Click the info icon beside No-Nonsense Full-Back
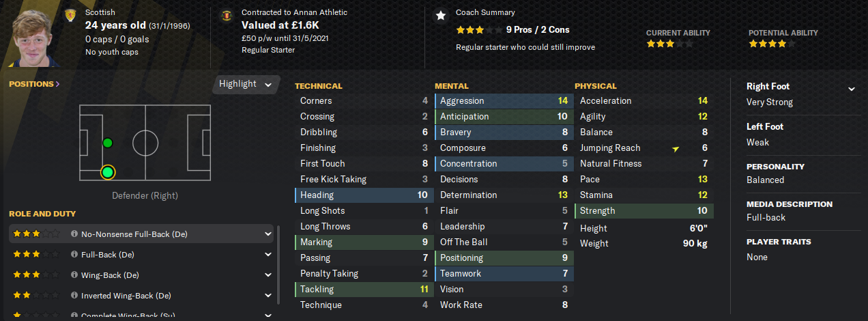868x321 pixels. pos(74,234)
